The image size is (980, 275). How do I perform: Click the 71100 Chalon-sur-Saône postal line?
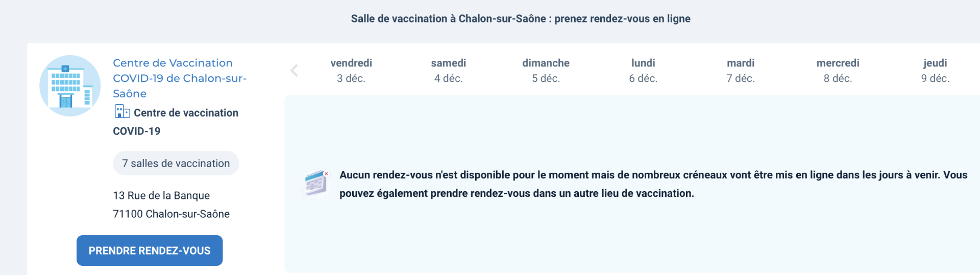pyautogui.click(x=171, y=214)
